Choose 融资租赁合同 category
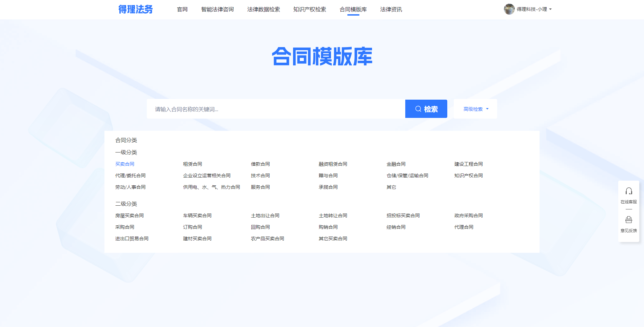The height and width of the screenshot is (327, 644). click(333, 164)
